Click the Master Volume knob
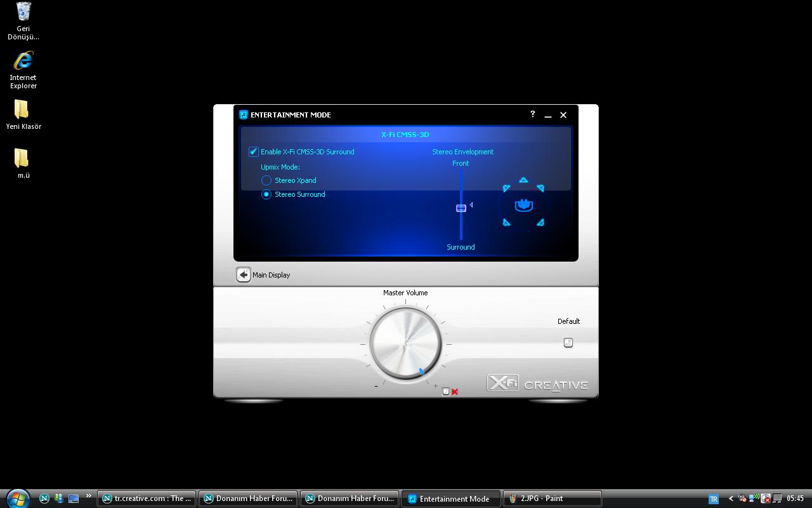Screen dimensions: 812x508 pyautogui.click(x=405, y=344)
